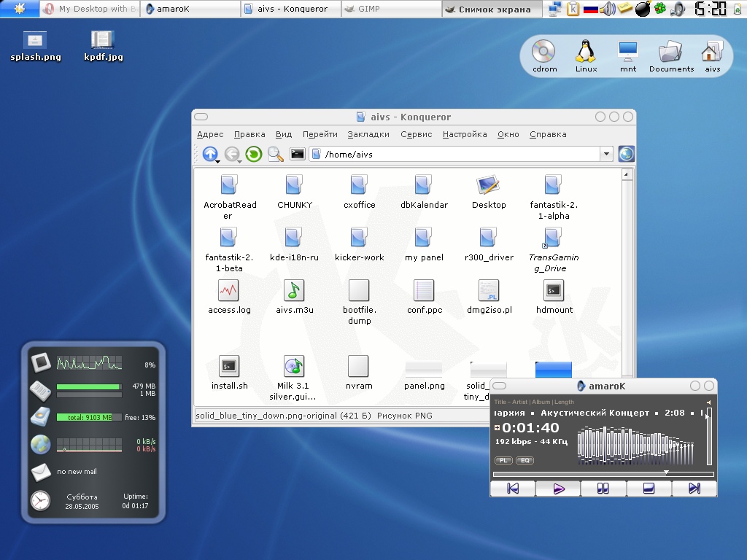The height and width of the screenshot is (560, 747).
Task: Open the Перейти menu
Action: (x=320, y=134)
